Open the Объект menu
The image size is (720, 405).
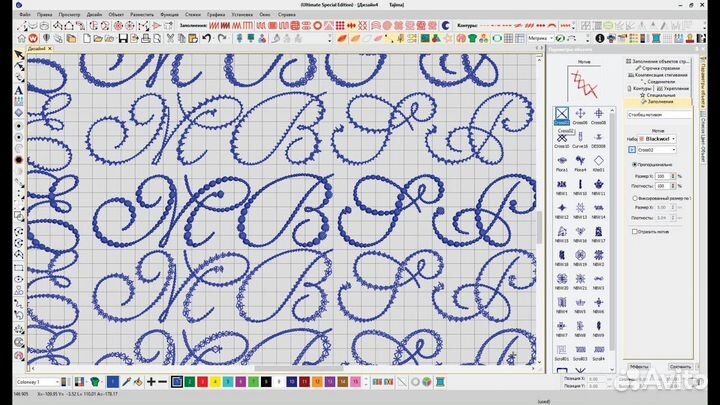(116, 15)
